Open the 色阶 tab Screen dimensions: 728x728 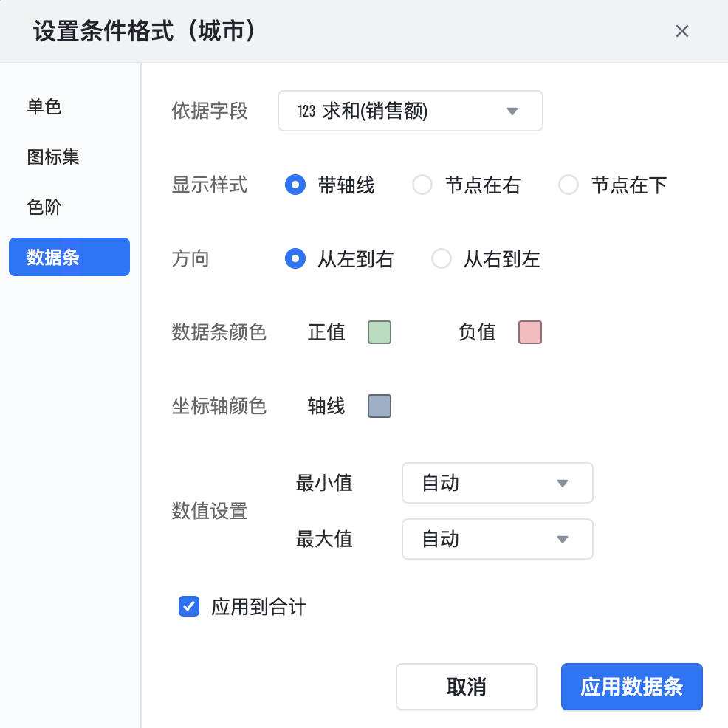[x=44, y=207]
